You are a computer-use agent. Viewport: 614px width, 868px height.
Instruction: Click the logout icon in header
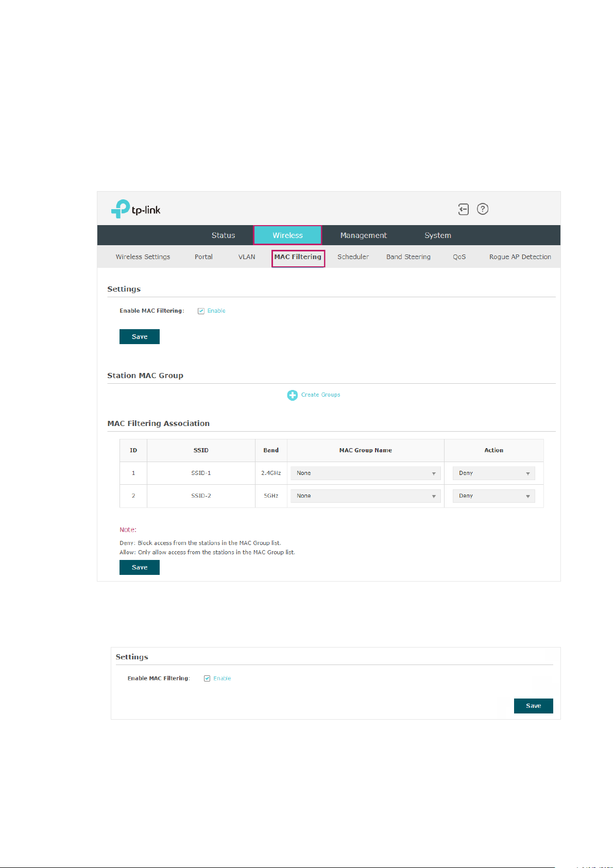pyautogui.click(x=464, y=209)
